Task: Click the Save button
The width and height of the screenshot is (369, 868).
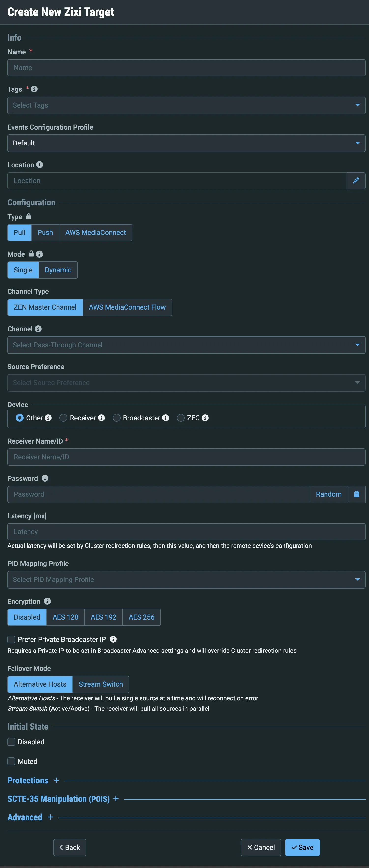Action: click(x=302, y=847)
